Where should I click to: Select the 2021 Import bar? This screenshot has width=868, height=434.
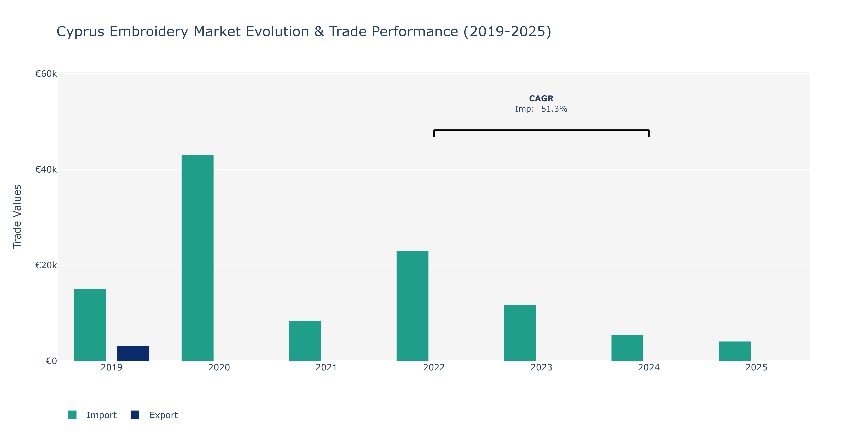point(305,341)
